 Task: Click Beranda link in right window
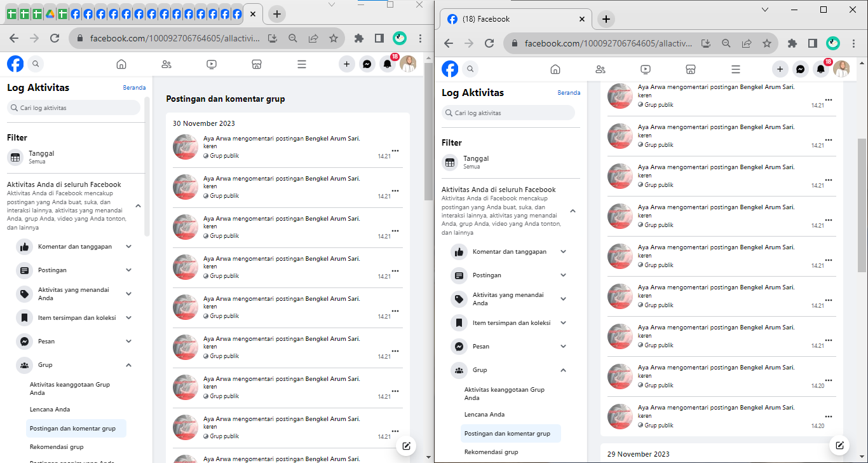coord(569,93)
